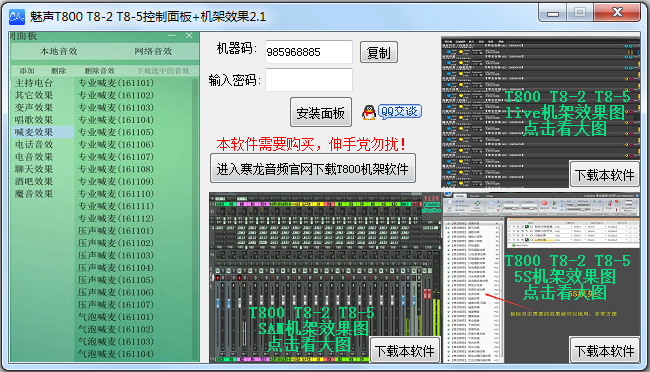
Task: Select effect 专业喊麦(161104)
Action: click(116, 120)
